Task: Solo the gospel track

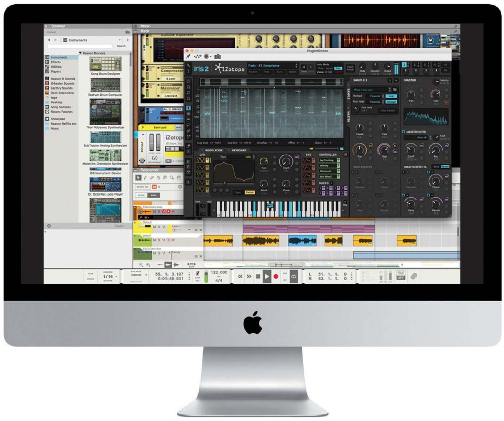Action: pos(159,240)
